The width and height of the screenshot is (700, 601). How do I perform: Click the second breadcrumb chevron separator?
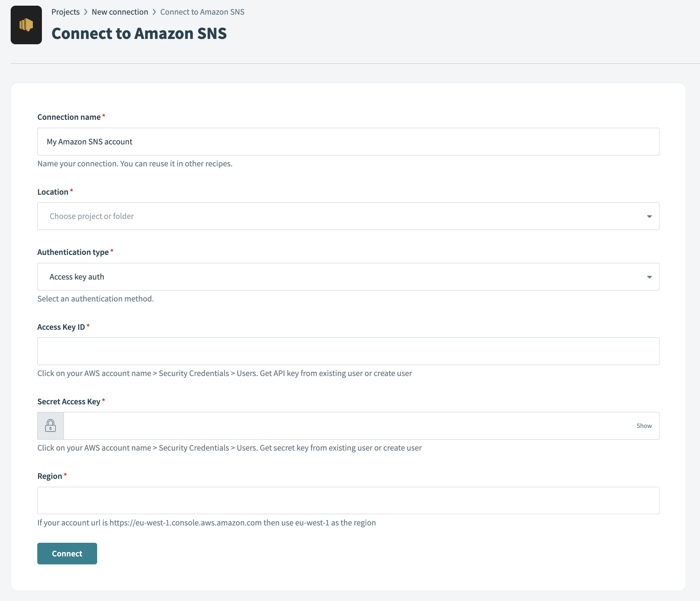pyautogui.click(x=154, y=12)
